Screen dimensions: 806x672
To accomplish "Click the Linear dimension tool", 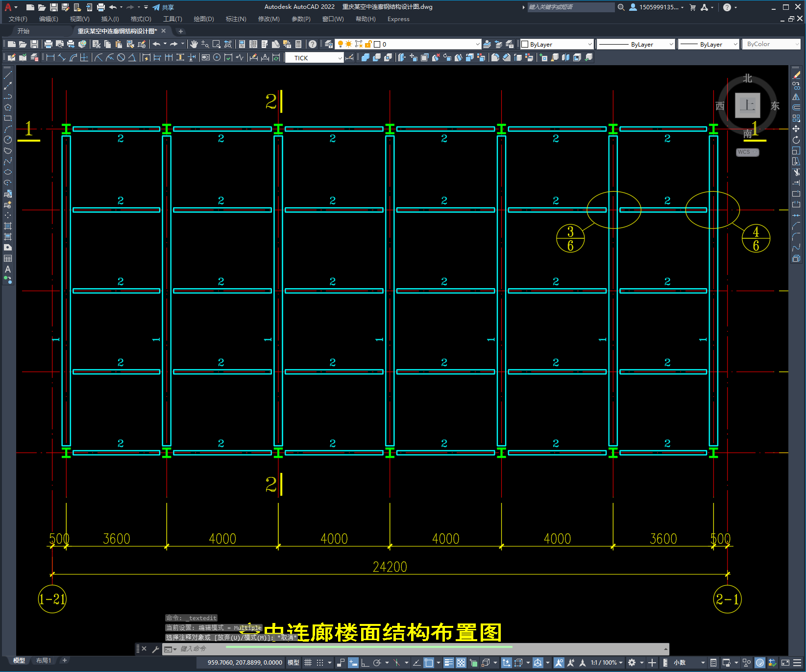I will point(50,57).
